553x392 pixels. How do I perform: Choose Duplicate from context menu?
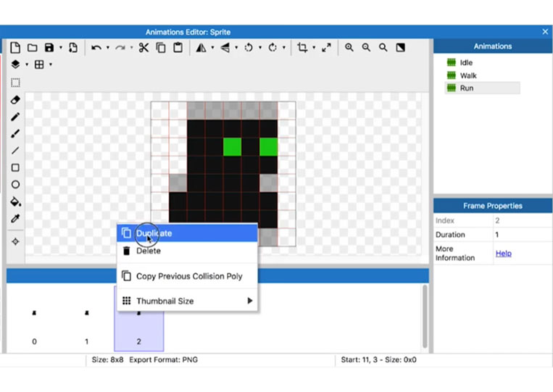coord(187,233)
